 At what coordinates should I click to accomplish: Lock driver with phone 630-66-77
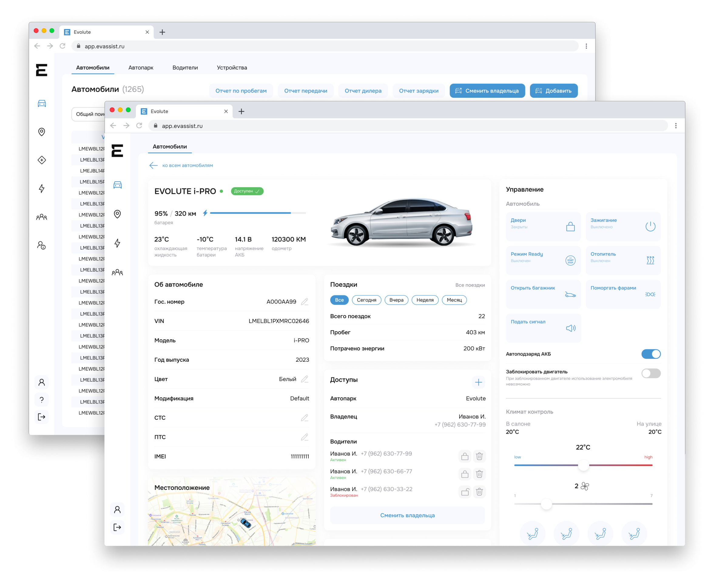point(465,474)
